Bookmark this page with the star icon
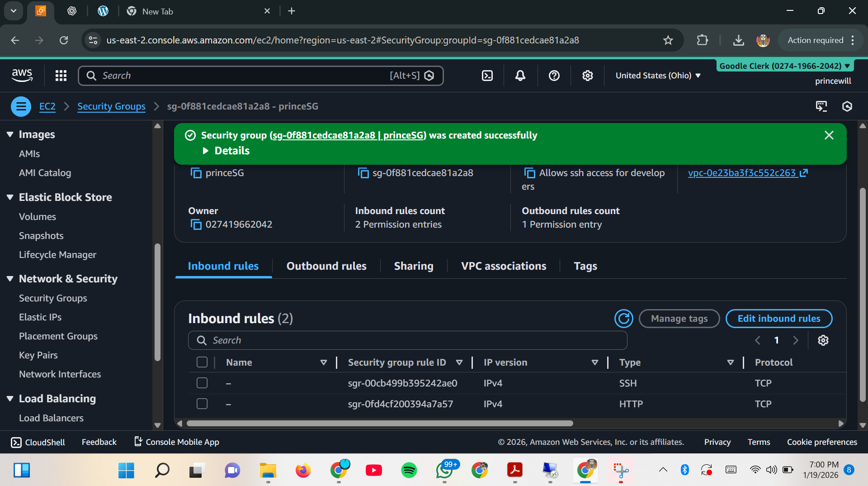The image size is (868, 486). click(x=668, y=40)
